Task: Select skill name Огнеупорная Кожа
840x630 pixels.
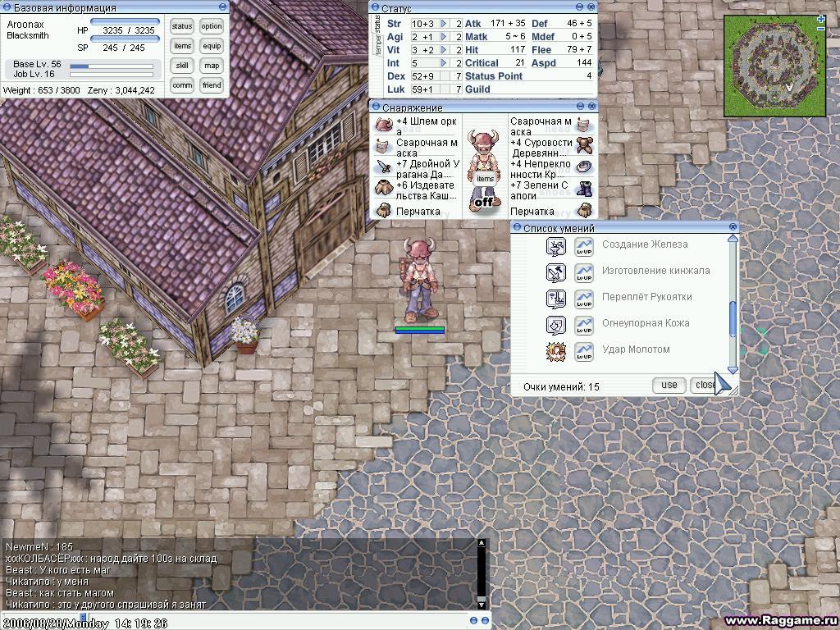Action: [x=646, y=323]
